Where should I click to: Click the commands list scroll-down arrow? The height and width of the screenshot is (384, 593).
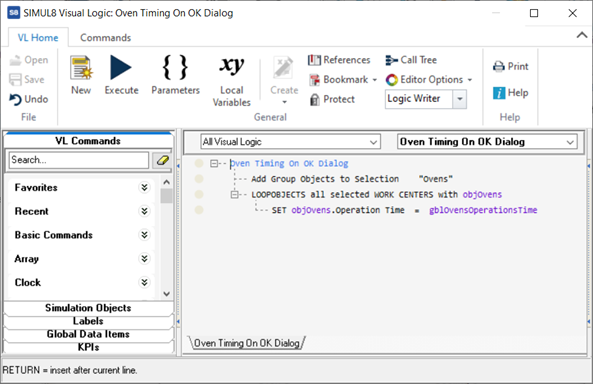pyautogui.click(x=166, y=294)
